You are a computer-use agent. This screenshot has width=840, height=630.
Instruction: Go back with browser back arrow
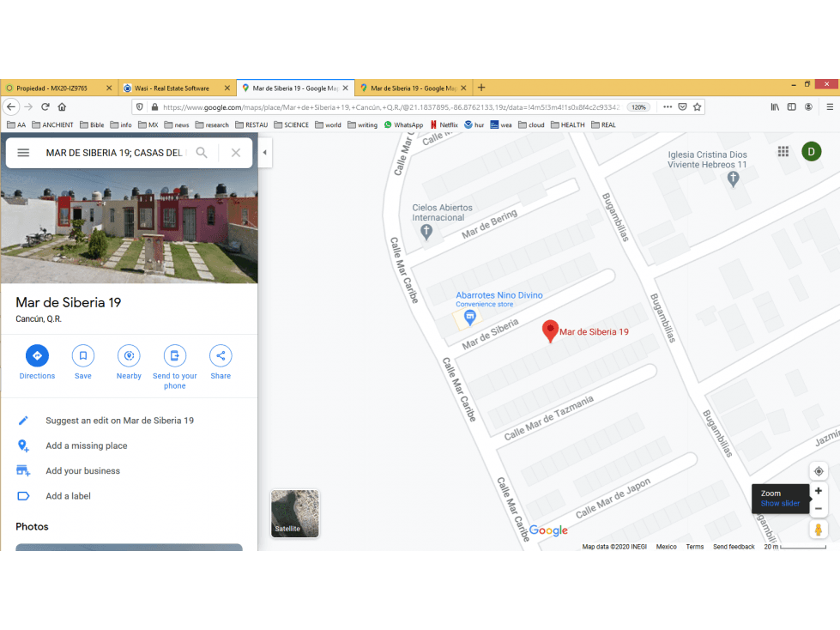click(11, 107)
